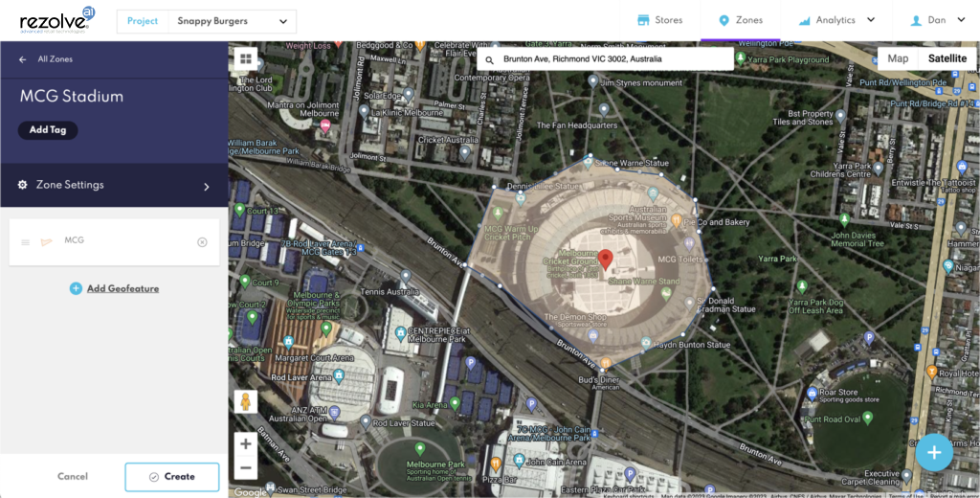The width and height of the screenshot is (980, 498).
Task: Open the Dan user account menu
Action: 938,20
